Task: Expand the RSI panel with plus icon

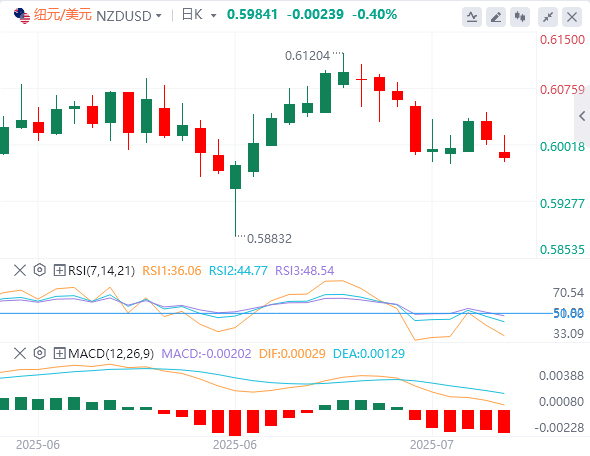Action: click(x=59, y=270)
